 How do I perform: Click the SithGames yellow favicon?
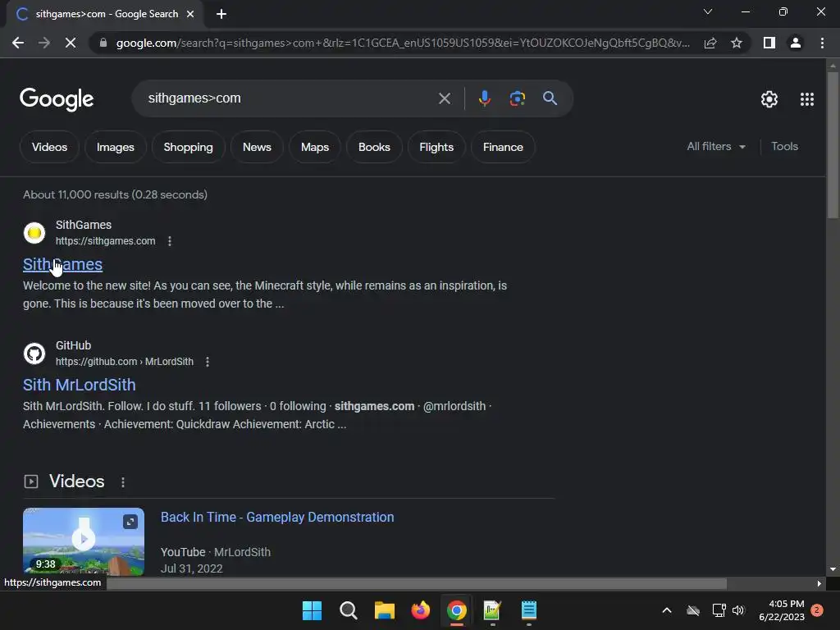tap(34, 232)
